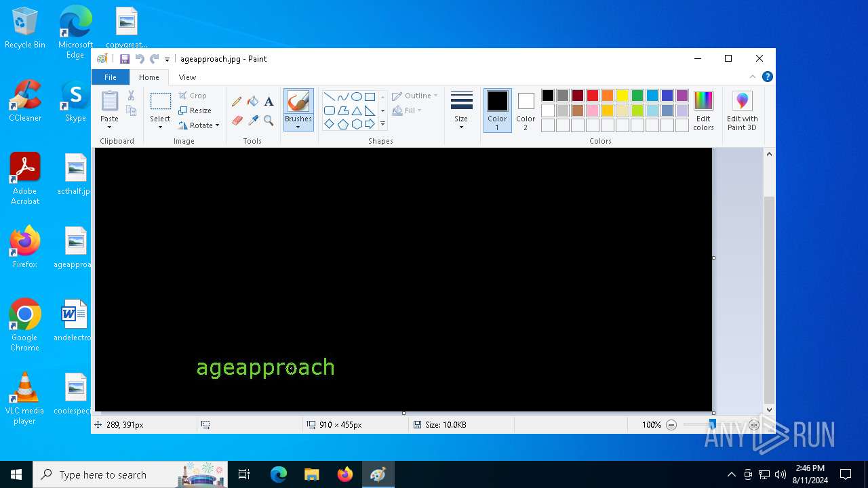
Task: Open Task View on the taskbar
Action: coord(244,474)
